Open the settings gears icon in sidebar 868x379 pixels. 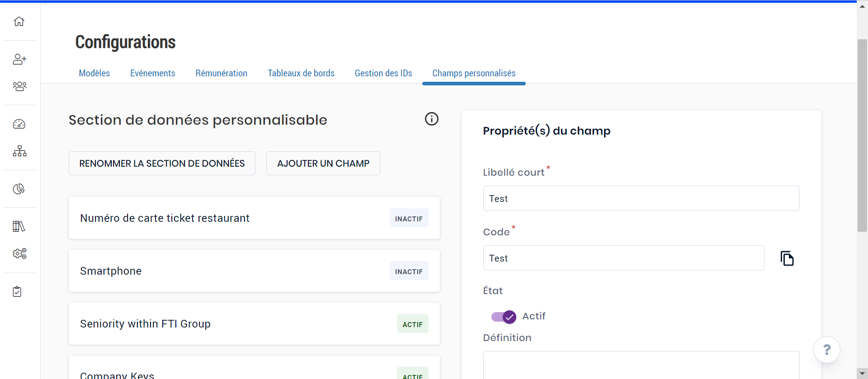[19, 253]
